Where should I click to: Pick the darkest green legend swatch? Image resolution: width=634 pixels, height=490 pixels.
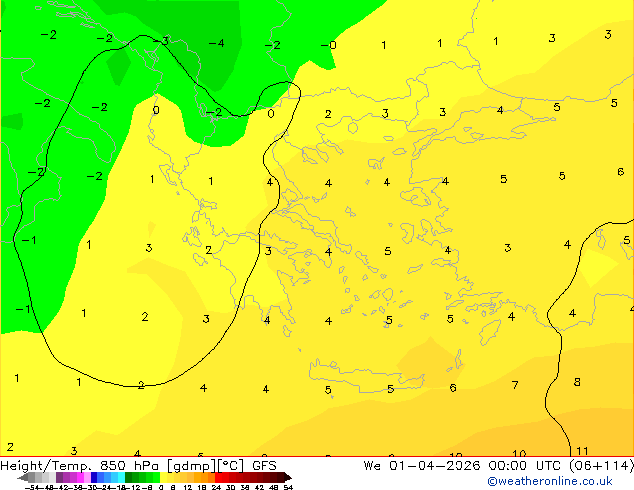[129, 477]
